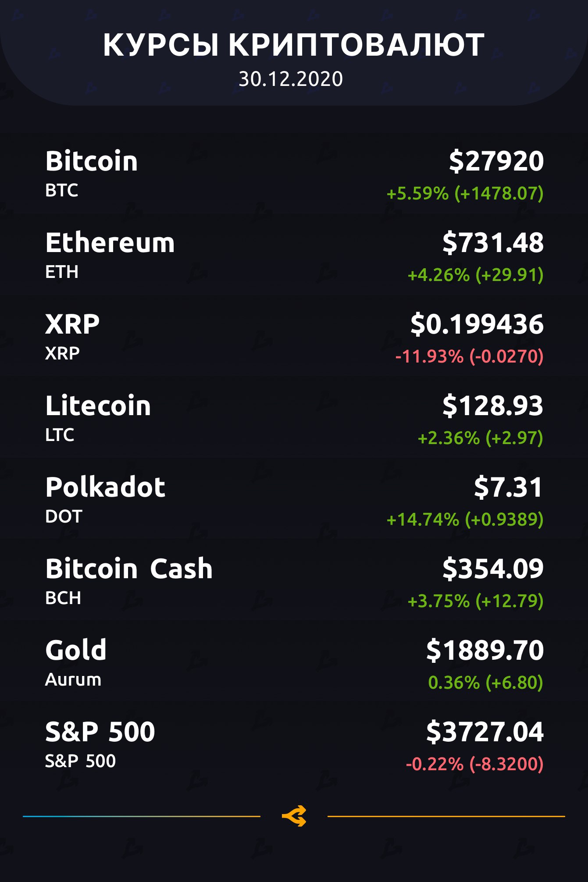588x882 pixels.
Task: Open the Bitcoin row name
Action: tap(92, 161)
